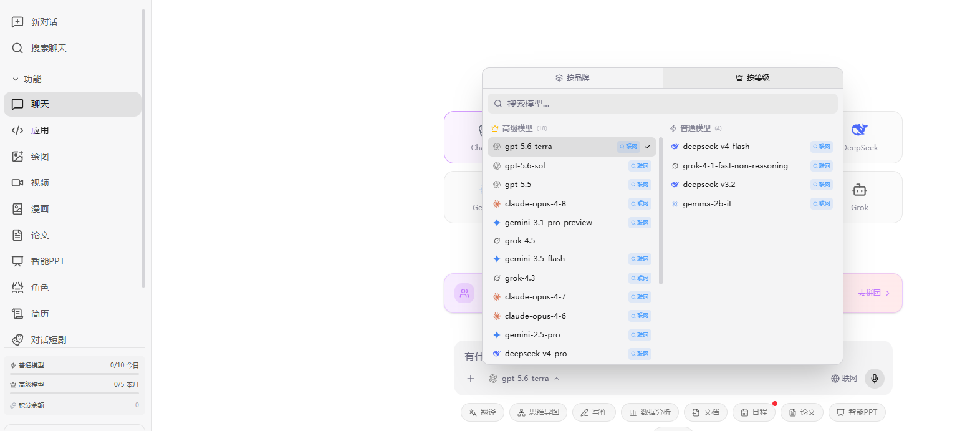Screen dimensions: 980x431
Task: Click 联网 badge on gemma-2b-it row
Action: click(821, 204)
